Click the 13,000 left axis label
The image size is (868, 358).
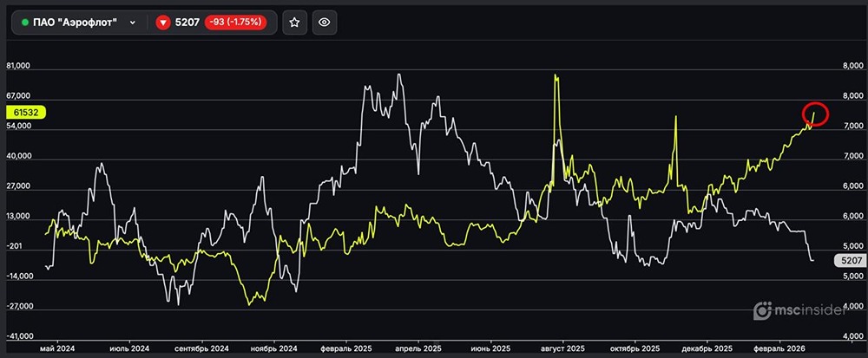17,217
